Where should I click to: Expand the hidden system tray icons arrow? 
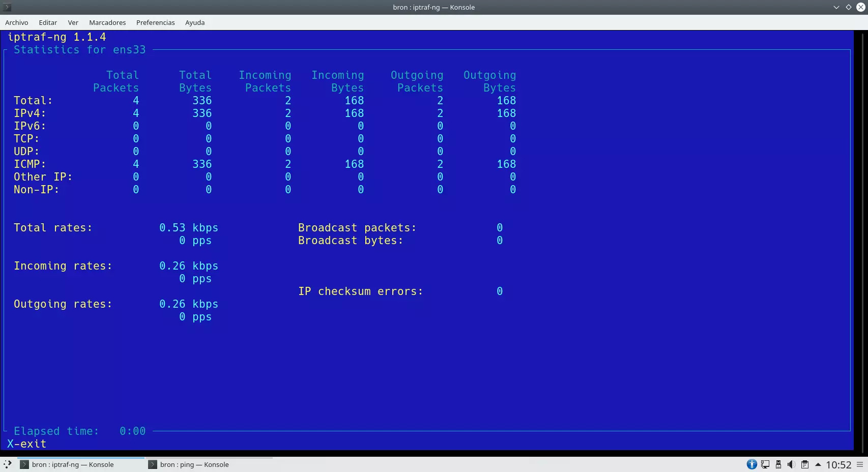click(x=818, y=464)
